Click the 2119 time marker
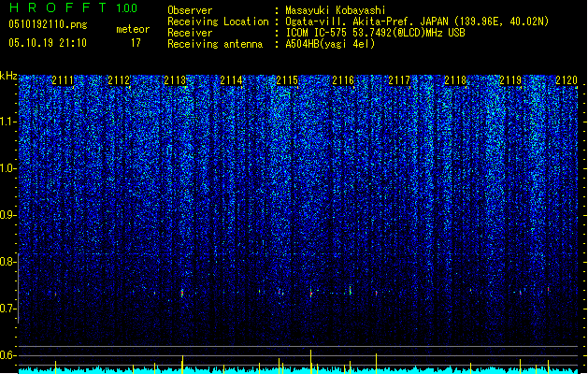This screenshot has width=588, height=374. (x=510, y=80)
